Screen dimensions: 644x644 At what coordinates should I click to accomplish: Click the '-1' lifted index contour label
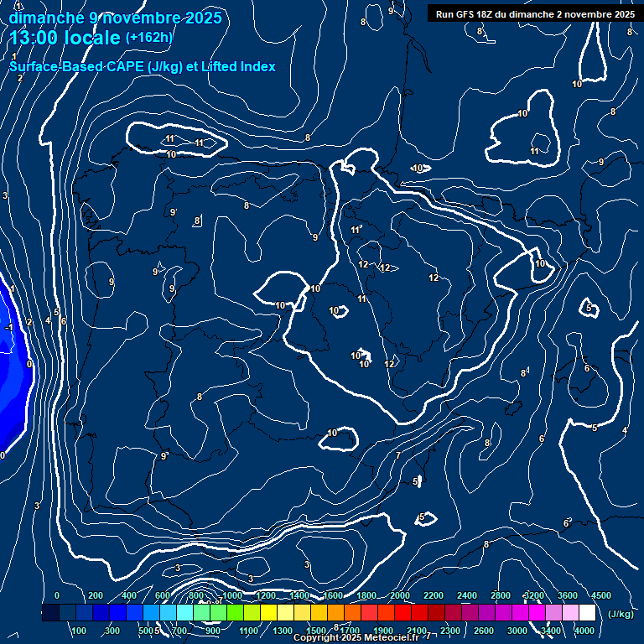(x=8, y=327)
